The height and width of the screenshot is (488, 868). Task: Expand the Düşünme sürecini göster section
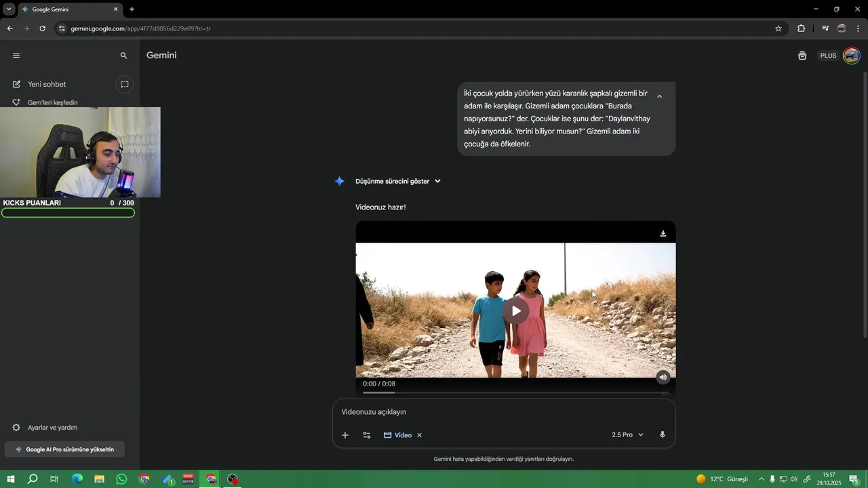tap(398, 181)
